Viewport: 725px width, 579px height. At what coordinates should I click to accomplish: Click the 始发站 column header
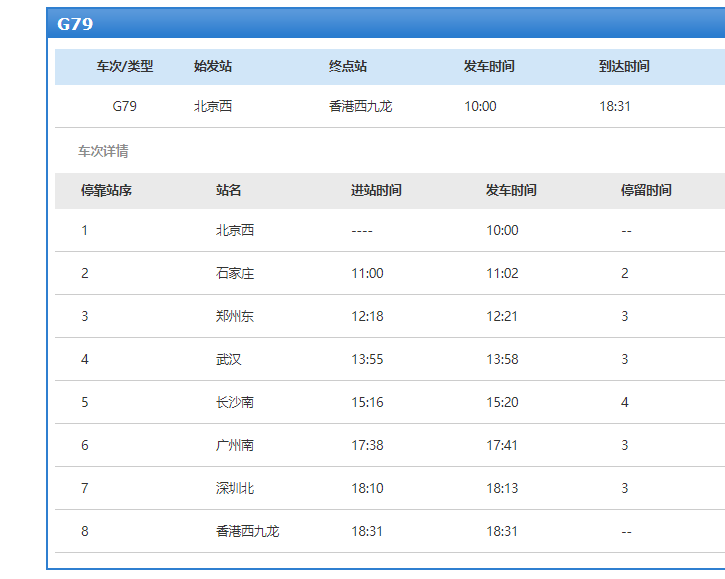213,66
